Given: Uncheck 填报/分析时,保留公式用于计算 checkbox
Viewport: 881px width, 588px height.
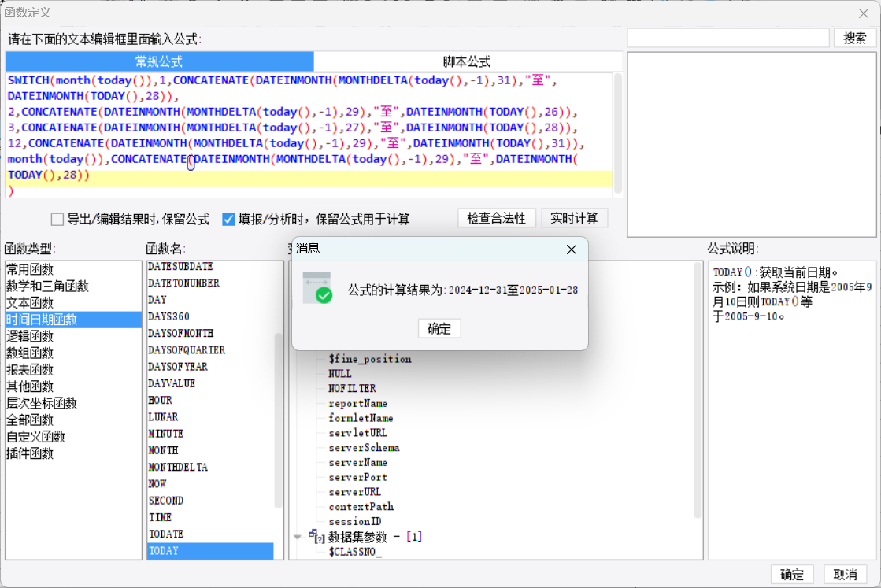Looking at the screenshot, I should coord(228,219).
